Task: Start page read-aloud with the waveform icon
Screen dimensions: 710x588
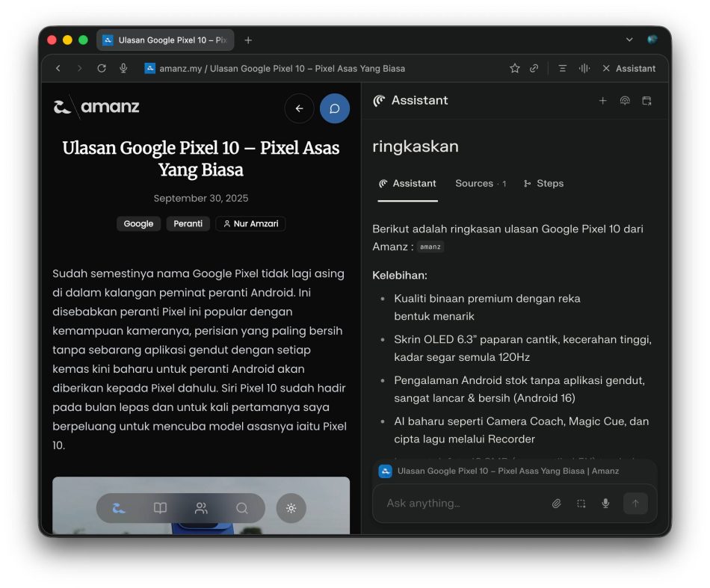Action: point(583,68)
